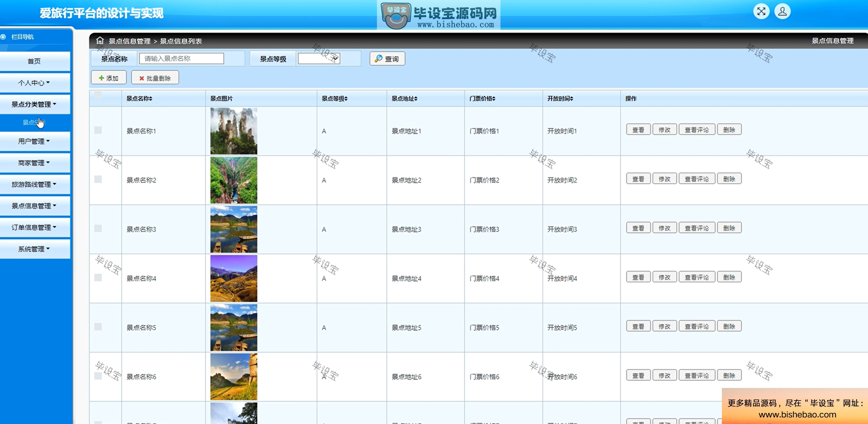The height and width of the screenshot is (424, 868).
Task: Click the 毕设宝源码网 logo
Action: [438, 15]
